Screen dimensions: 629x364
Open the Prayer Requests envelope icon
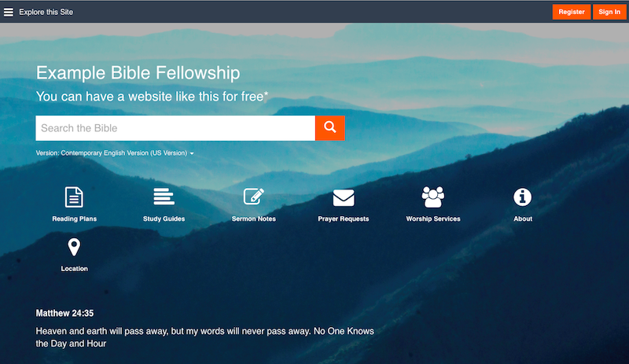[x=344, y=197]
